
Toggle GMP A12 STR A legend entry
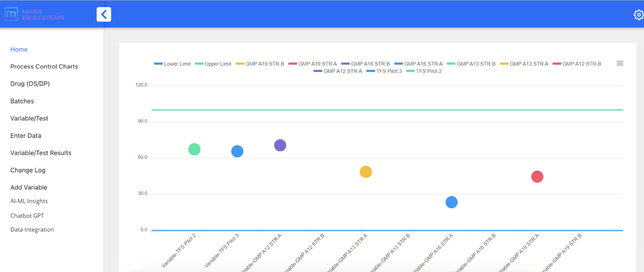coord(338,71)
